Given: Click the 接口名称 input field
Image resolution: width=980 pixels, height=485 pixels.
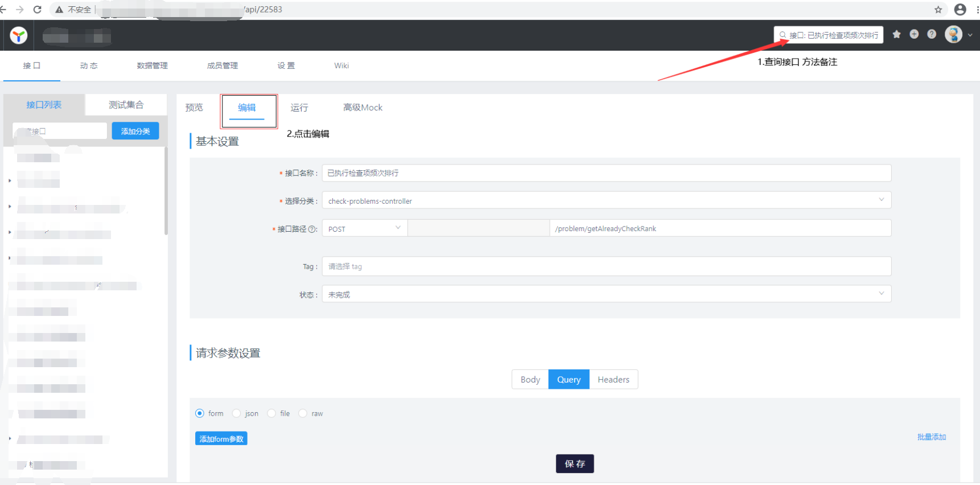Looking at the screenshot, I should pos(607,173).
